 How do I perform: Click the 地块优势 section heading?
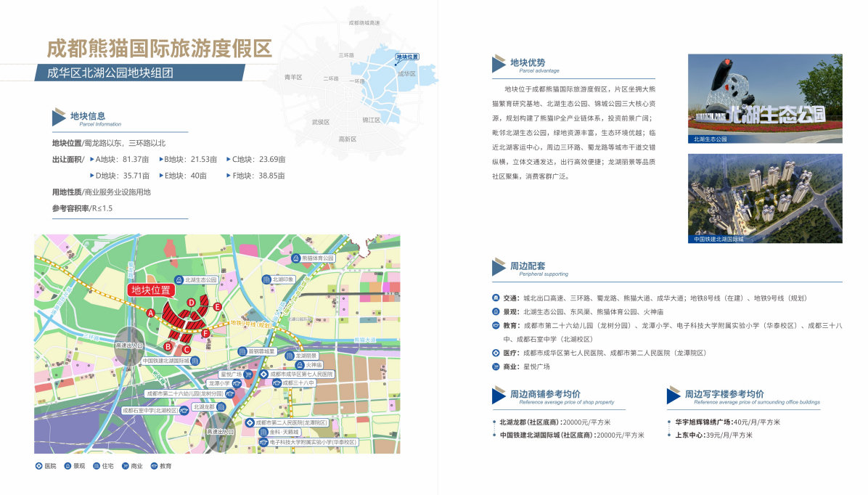pos(527,63)
